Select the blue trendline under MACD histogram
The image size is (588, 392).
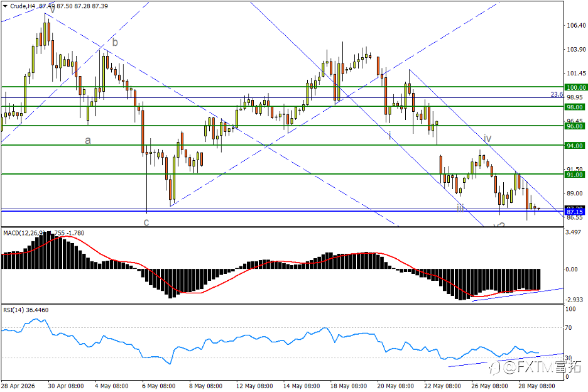pos(518,295)
